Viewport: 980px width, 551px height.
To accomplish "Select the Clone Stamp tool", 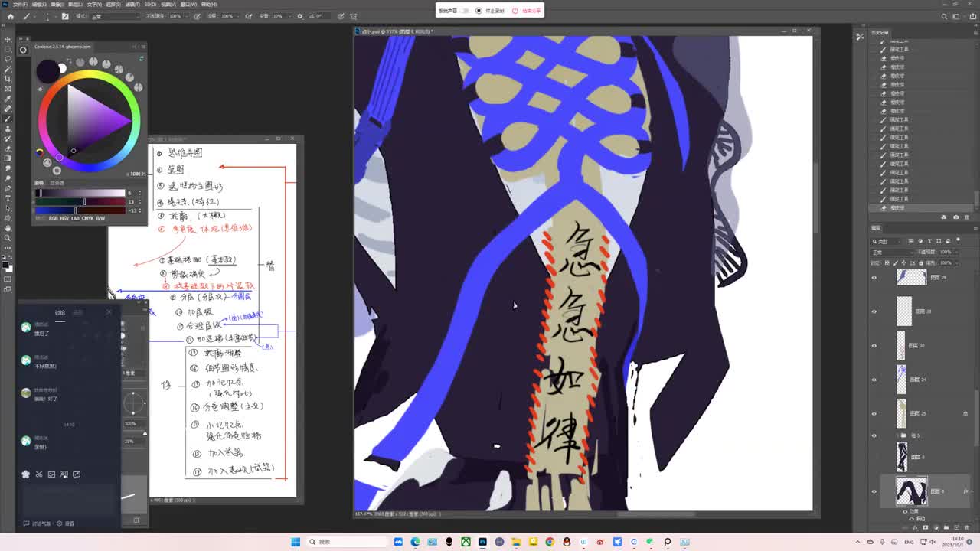I will click(x=8, y=129).
